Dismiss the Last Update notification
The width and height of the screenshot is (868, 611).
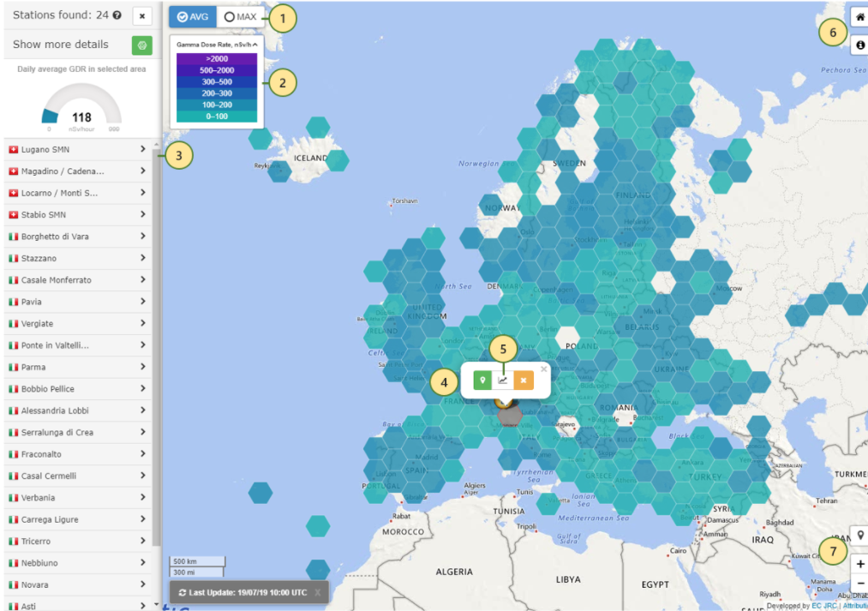318,592
